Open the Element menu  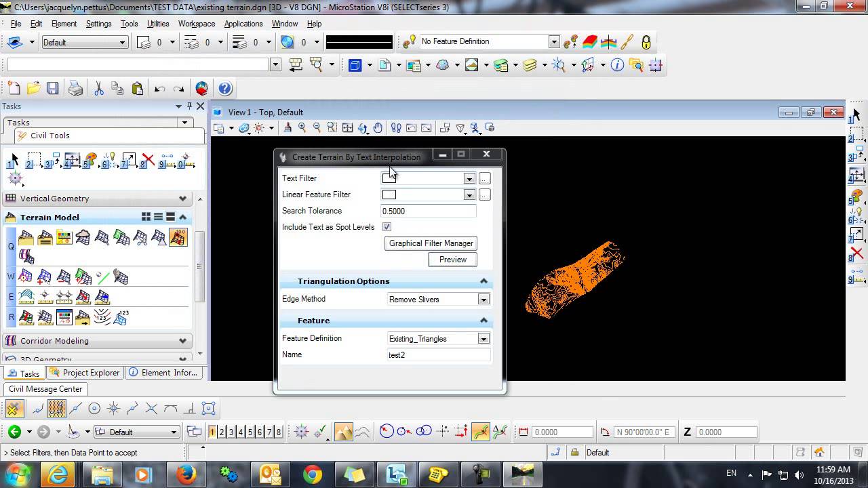pyautogui.click(x=64, y=24)
